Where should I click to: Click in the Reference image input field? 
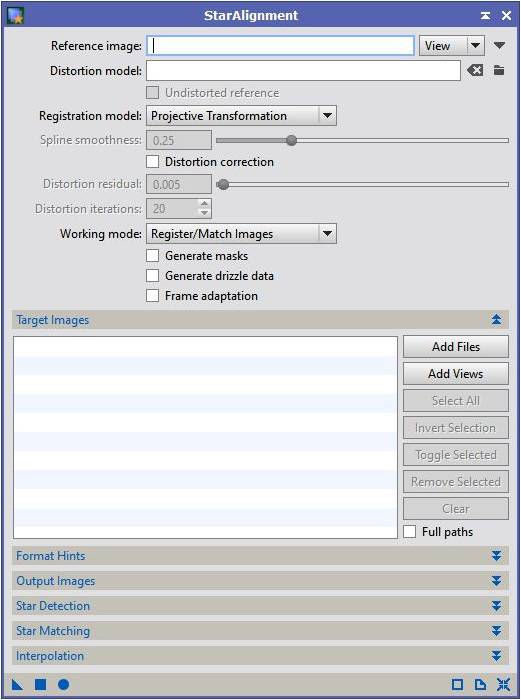[x=280, y=46]
